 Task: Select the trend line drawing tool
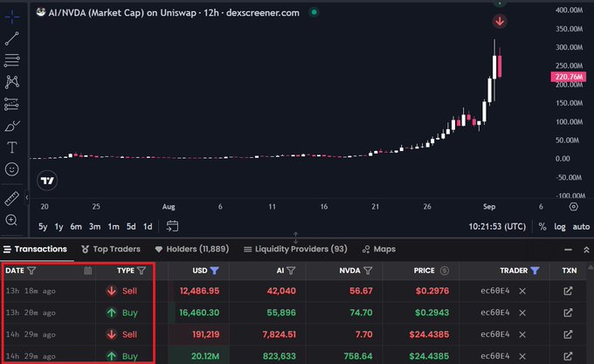(x=12, y=38)
